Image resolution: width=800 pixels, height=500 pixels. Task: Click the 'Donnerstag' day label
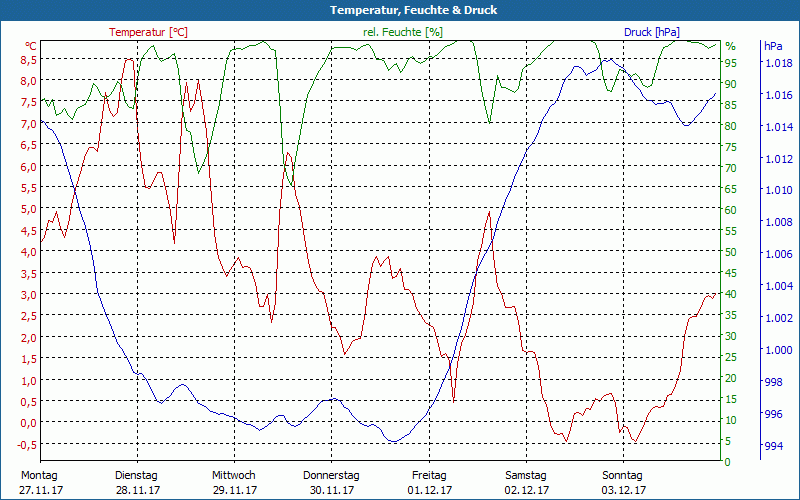(331, 476)
